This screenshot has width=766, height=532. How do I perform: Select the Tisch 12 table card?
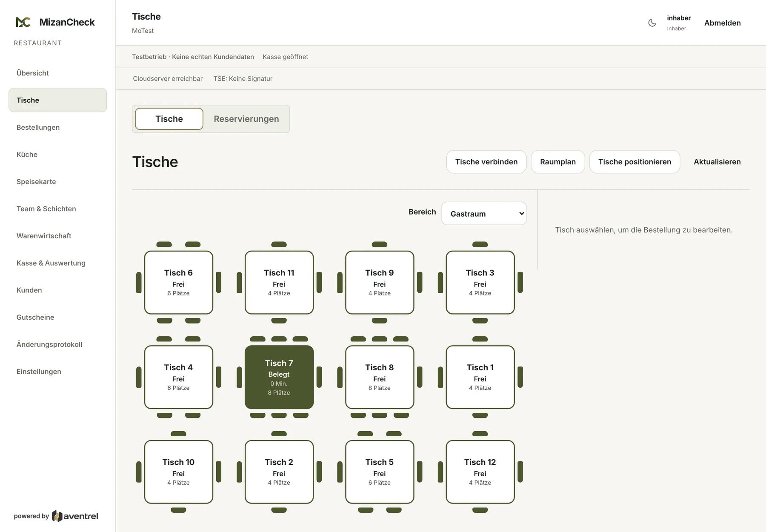[x=480, y=472]
